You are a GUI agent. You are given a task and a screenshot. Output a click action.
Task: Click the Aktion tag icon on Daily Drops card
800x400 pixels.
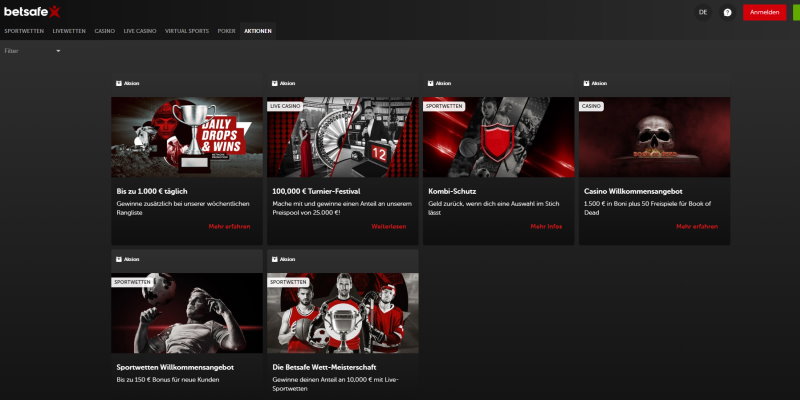(x=119, y=83)
